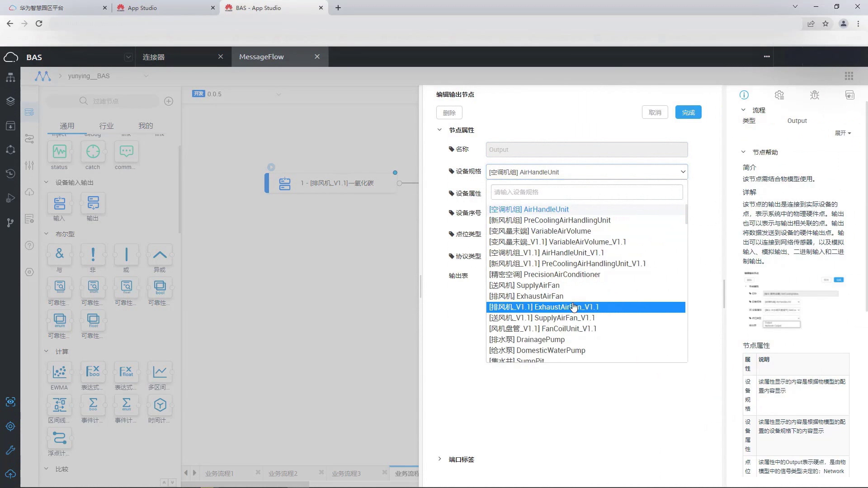Click the catch node icon
Viewport: 868px width, 488px height.
pyautogui.click(x=93, y=151)
